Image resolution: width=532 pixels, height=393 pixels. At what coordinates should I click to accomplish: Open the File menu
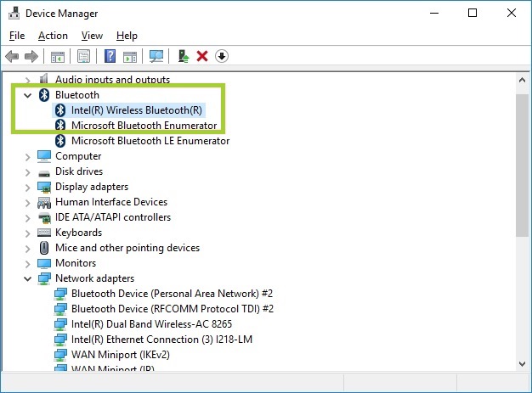[x=17, y=36]
